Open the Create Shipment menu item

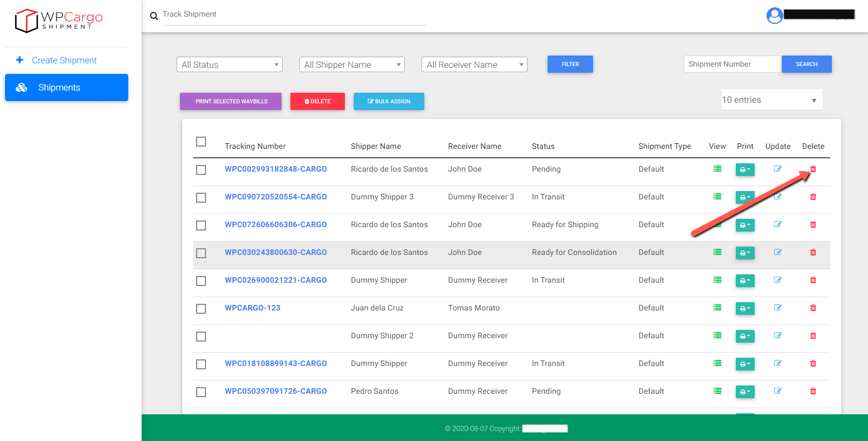[x=64, y=61]
